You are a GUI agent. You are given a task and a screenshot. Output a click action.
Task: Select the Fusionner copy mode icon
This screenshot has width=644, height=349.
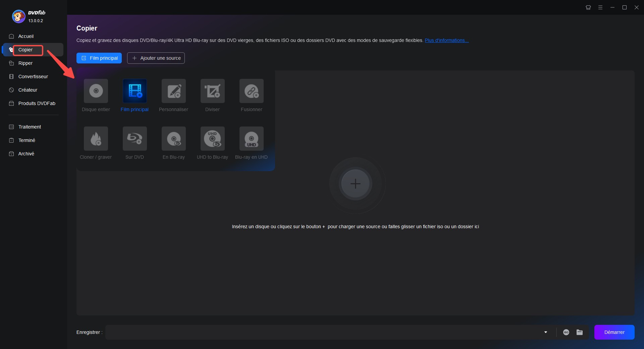coord(252,91)
